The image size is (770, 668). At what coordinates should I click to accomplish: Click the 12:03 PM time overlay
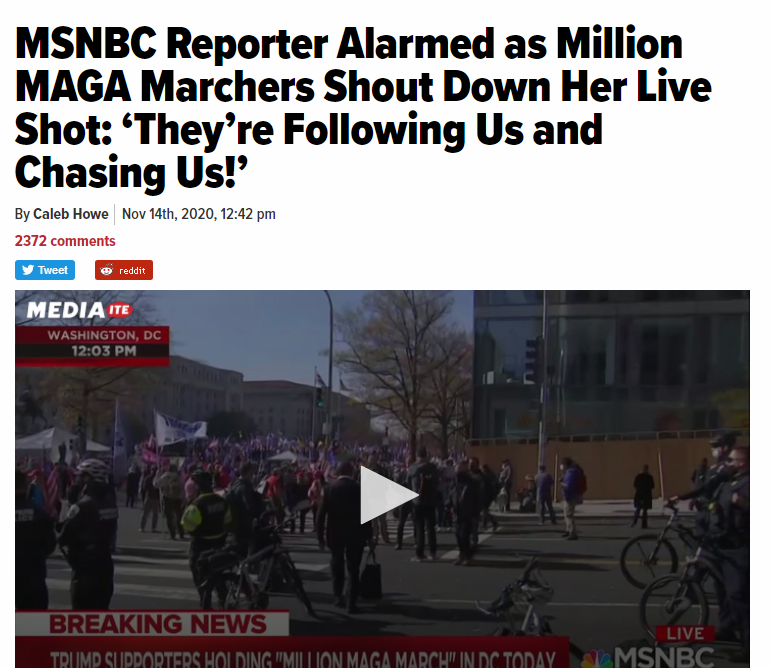pos(104,351)
